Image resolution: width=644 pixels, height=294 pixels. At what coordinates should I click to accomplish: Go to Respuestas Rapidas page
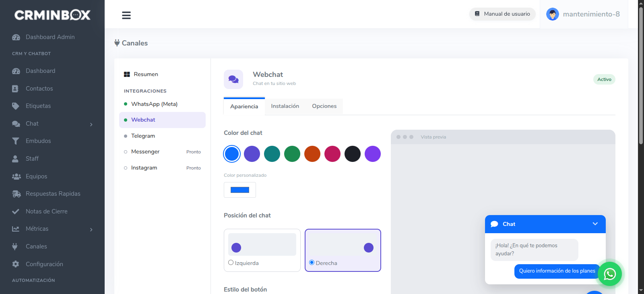(x=53, y=194)
